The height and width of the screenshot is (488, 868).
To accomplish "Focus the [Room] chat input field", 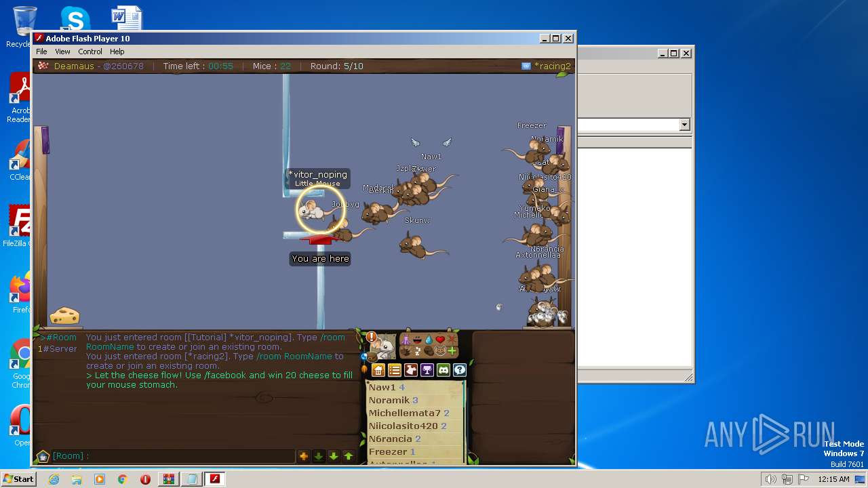I will tap(173, 456).
